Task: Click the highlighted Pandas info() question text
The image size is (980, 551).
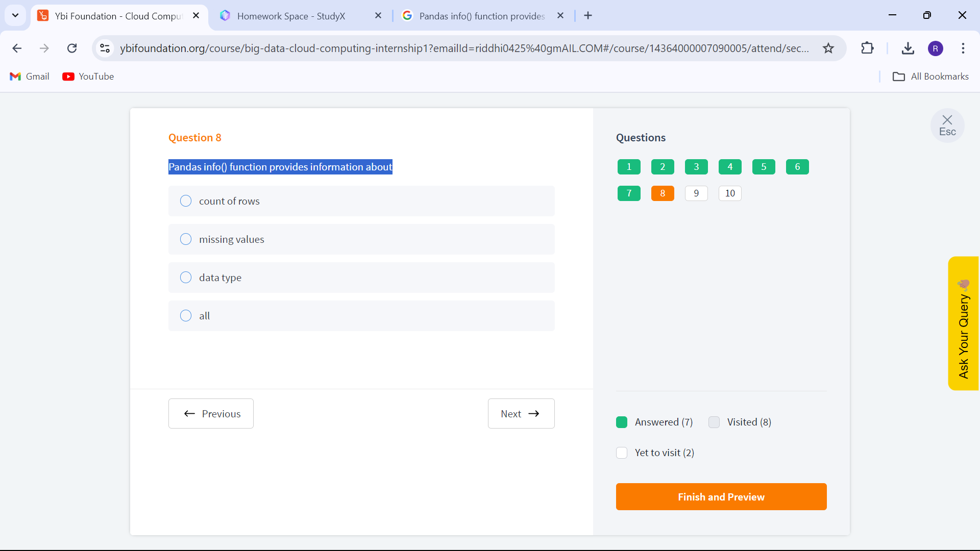Action: 280,167
